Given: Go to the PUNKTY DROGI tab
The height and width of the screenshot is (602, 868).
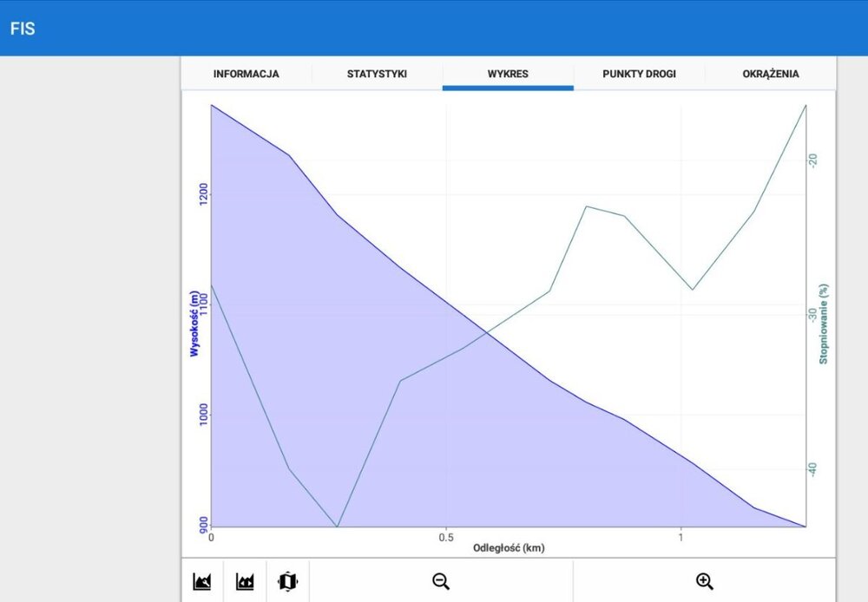Looking at the screenshot, I should coord(639,74).
